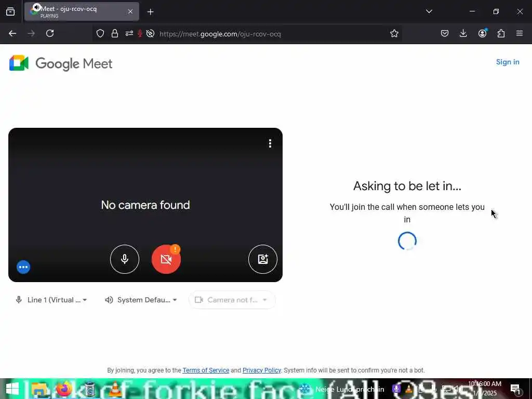This screenshot has width=532, height=399.
Task: Open File Explorer from the taskbar
Action: [39, 389]
